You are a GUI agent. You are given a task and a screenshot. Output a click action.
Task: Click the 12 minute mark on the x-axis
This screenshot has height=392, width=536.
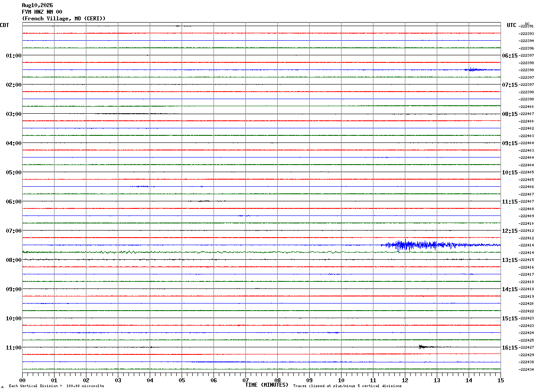405,380
